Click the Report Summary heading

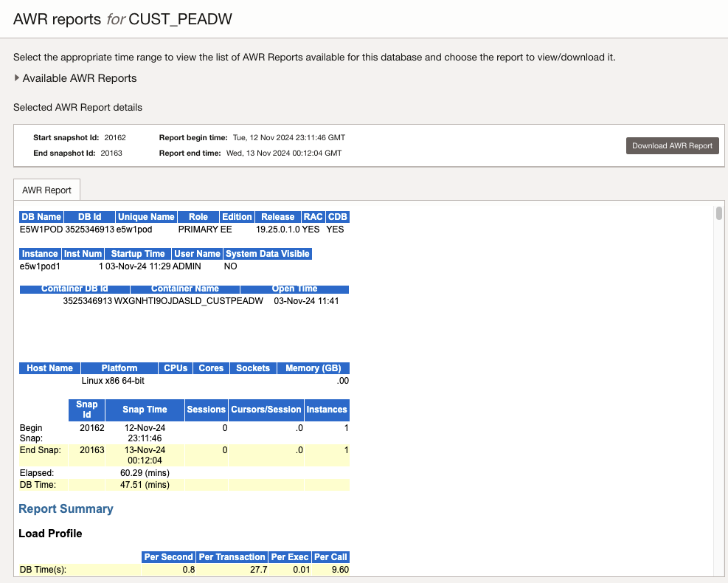(x=66, y=508)
